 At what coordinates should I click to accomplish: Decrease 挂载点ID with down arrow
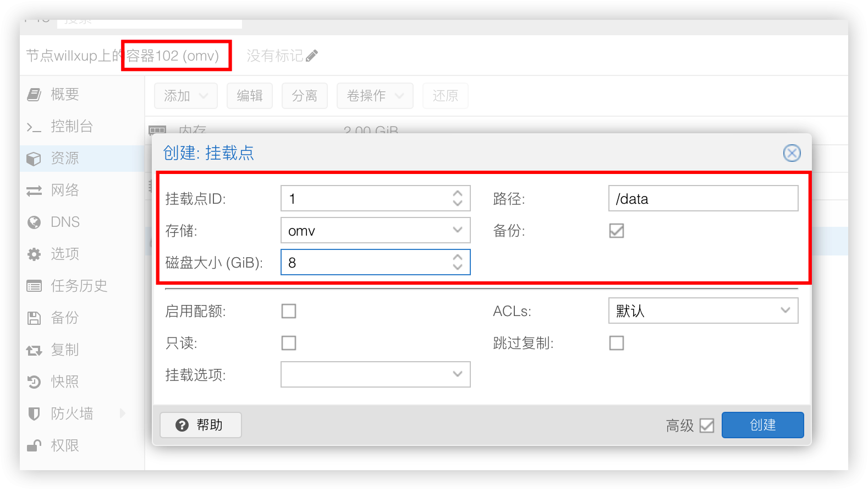(458, 203)
